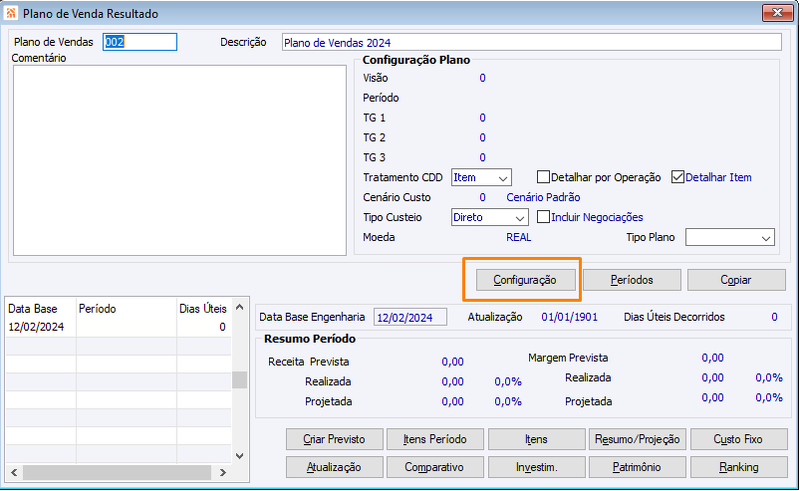This screenshot has height=491, width=800.
Task: Open the Ranking button
Action: [x=738, y=467]
